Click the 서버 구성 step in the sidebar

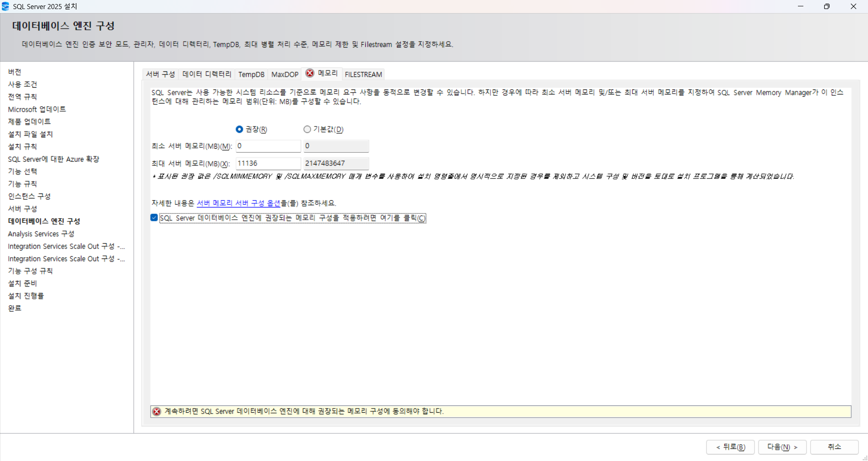pos(23,209)
